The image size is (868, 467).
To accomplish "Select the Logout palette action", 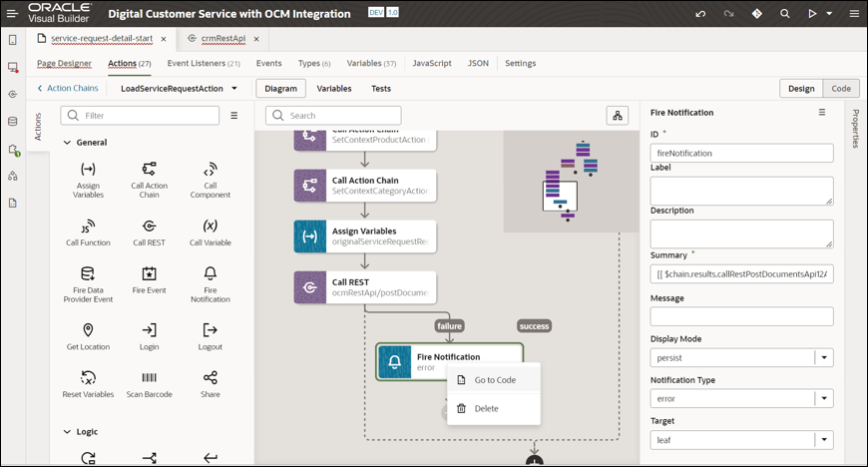I will [x=210, y=336].
